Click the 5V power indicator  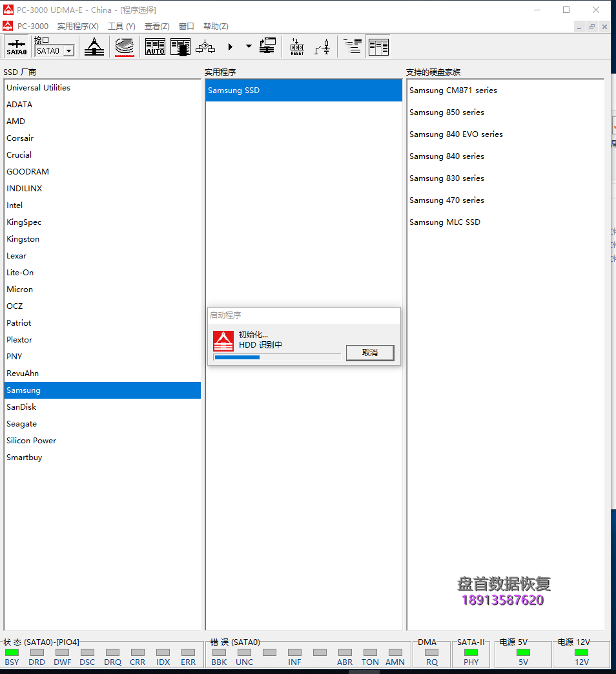click(x=523, y=653)
